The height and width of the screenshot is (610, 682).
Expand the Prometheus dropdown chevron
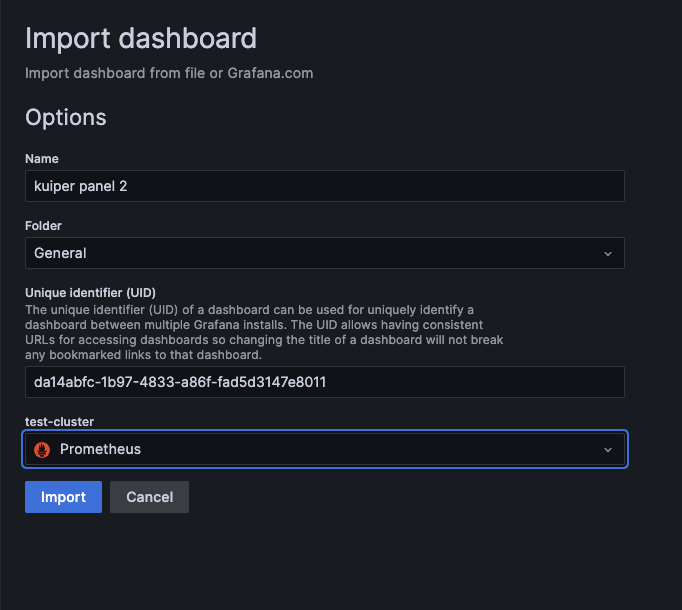(x=608, y=449)
